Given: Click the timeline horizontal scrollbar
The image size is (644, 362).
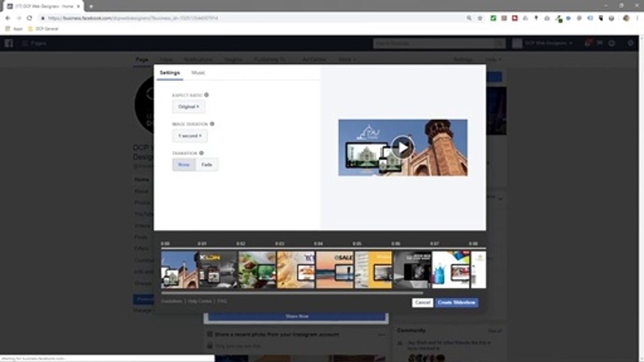Looking at the screenshot, I should pyautogui.click(x=292, y=293).
